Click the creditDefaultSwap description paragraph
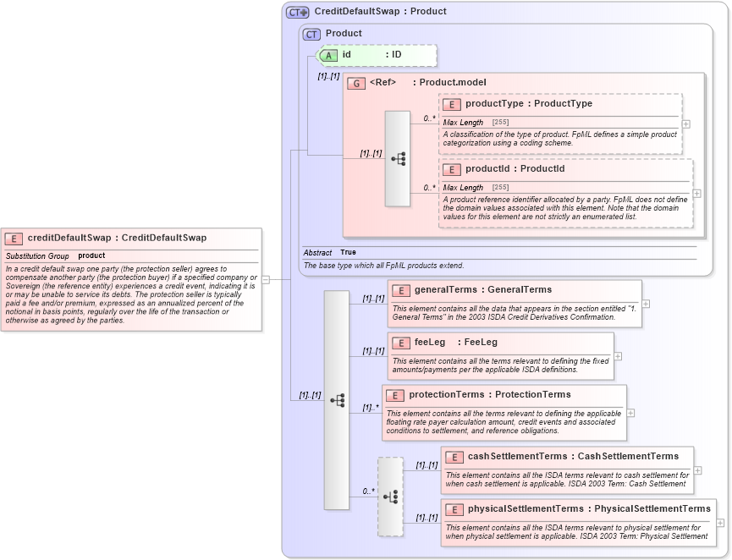The image size is (732, 560). click(x=131, y=294)
